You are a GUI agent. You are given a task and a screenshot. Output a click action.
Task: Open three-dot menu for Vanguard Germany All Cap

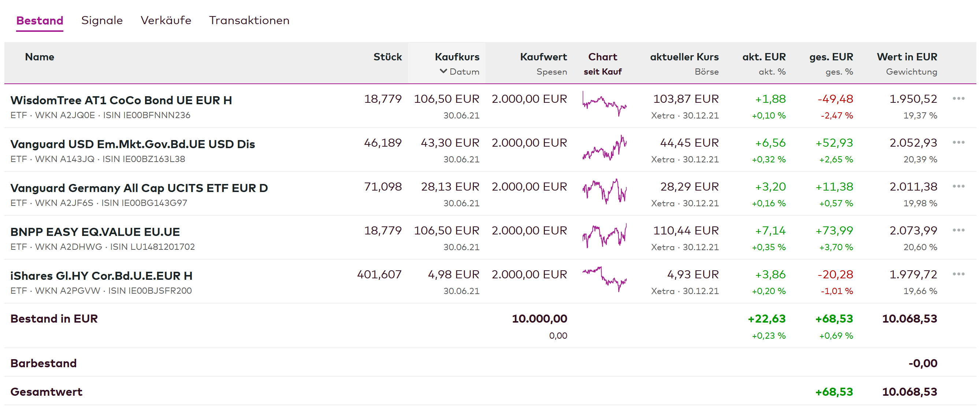coord(958,187)
